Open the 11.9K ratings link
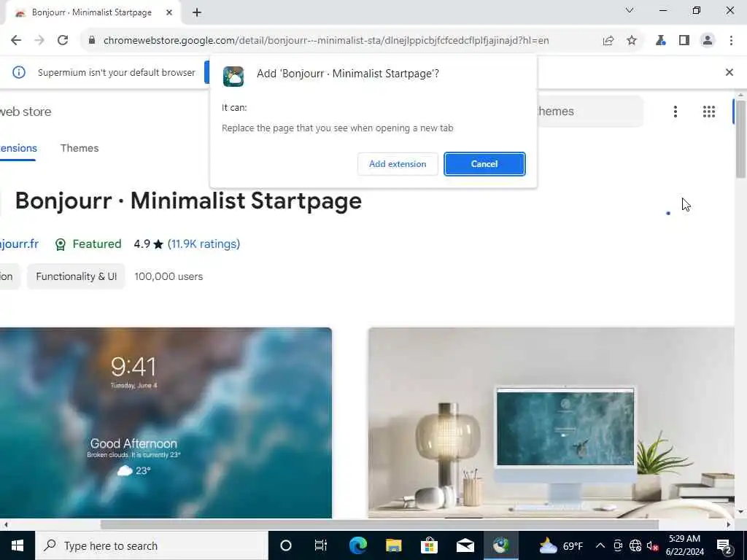This screenshot has height=560, width=747. [x=204, y=244]
